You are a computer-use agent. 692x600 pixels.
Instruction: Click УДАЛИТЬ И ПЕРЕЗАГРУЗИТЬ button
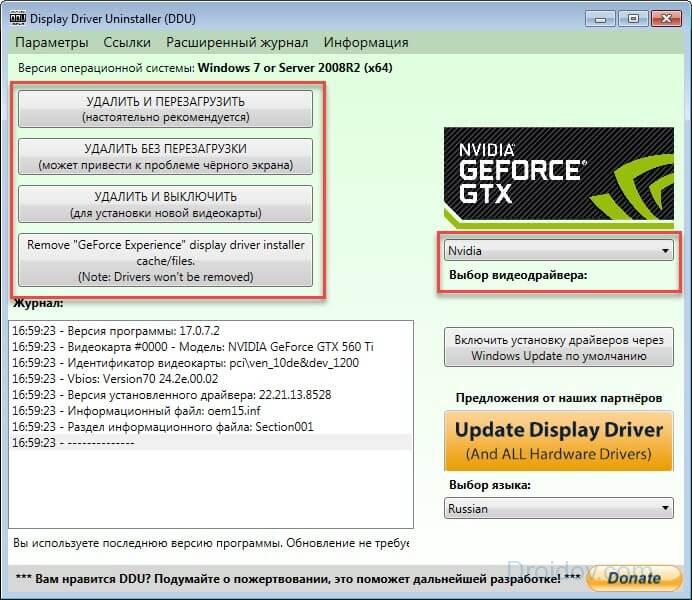[165, 109]
